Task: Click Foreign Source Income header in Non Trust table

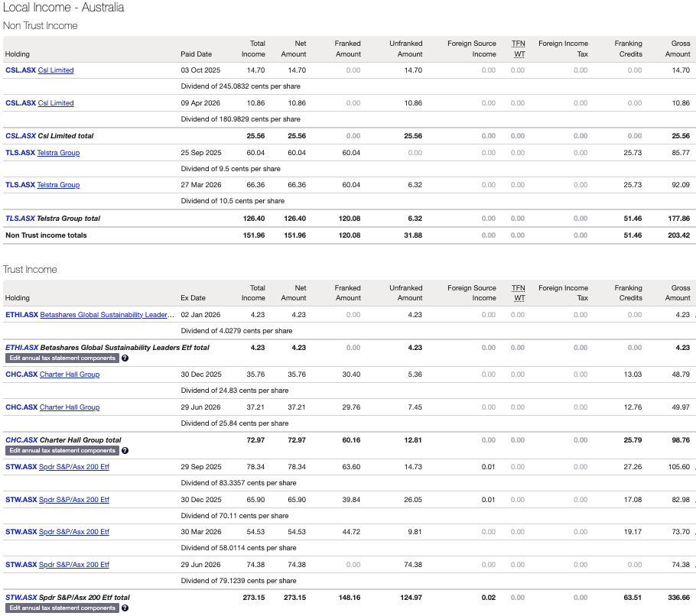Action: pyautogui.click(x=472, y=49)
